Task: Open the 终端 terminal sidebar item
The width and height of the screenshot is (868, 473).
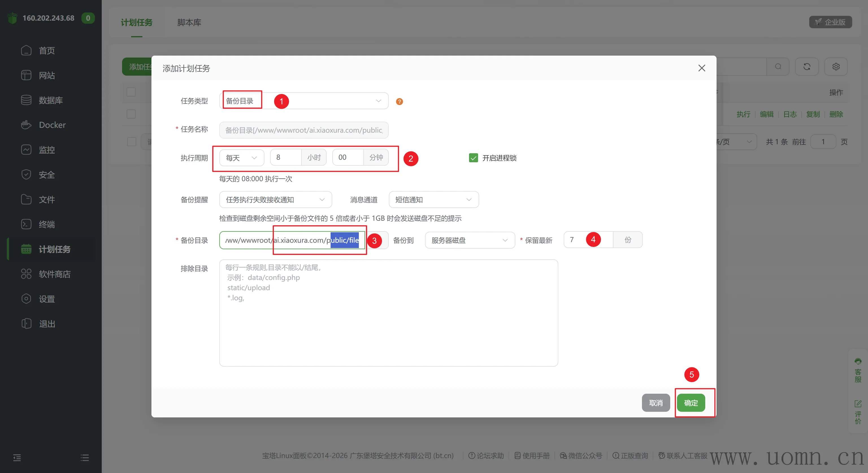Action: coord(47,224)
